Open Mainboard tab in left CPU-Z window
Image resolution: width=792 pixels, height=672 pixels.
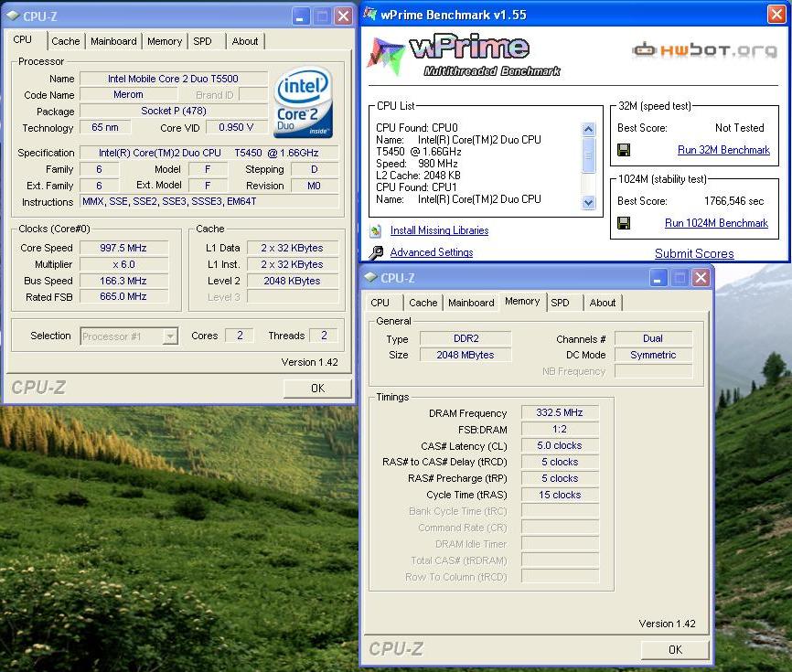[x=113, y=41]
